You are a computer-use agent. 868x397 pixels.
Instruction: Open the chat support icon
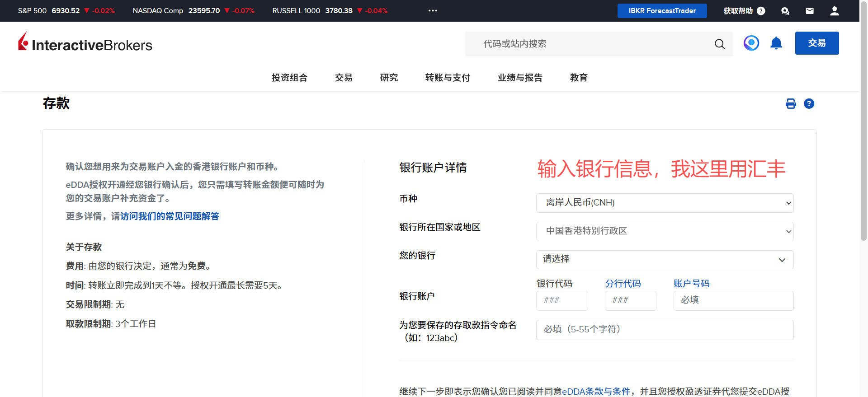(x=785, y=11)
